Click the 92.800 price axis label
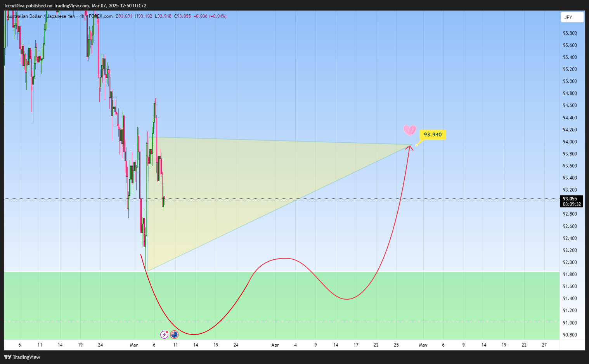 (x=570, y=214)
